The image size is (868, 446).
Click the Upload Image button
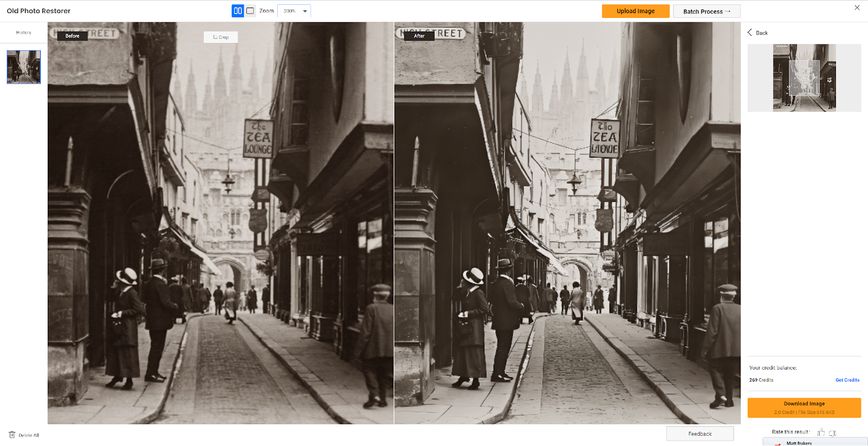[636, 11]
